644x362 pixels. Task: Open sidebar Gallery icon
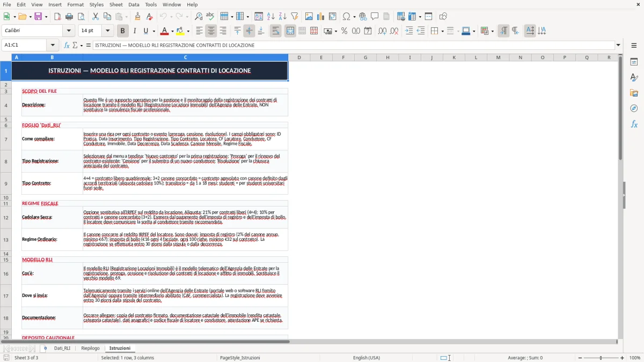[x=634, y=93]
